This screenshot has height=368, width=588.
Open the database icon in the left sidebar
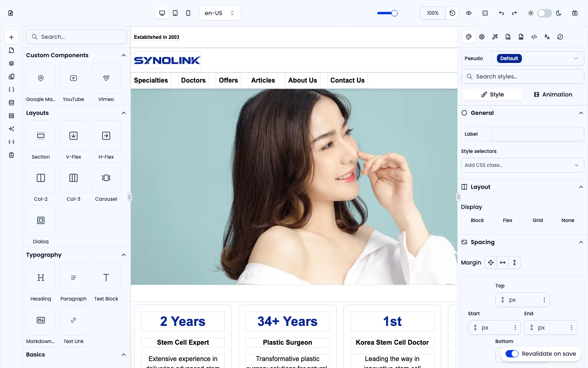(x=11, y=103)
